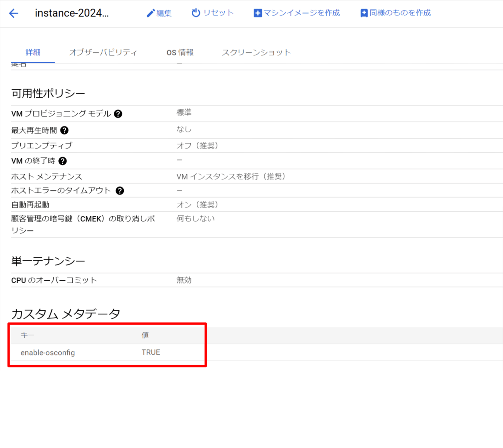503x448 pixels.
Task: Open help icon beside 最大再生時間
Action: (64, 130)
